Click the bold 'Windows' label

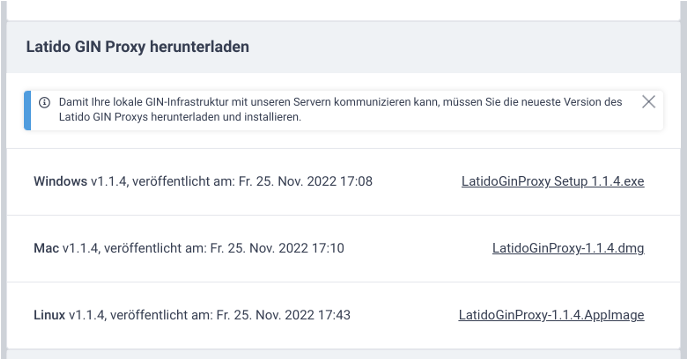coord(61,181)
